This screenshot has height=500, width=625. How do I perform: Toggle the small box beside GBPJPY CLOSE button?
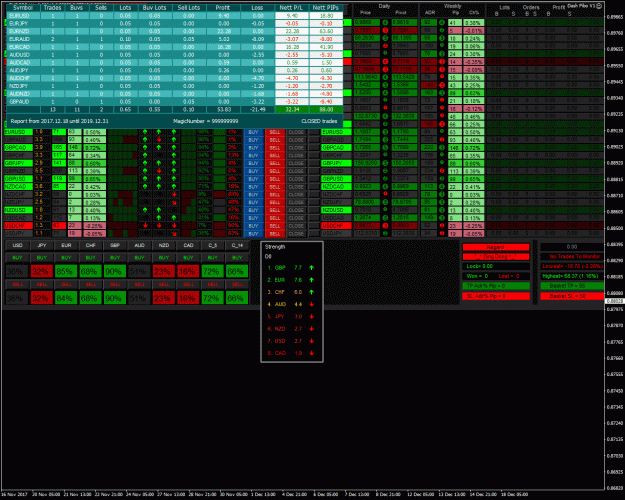[x=314, y=163]
